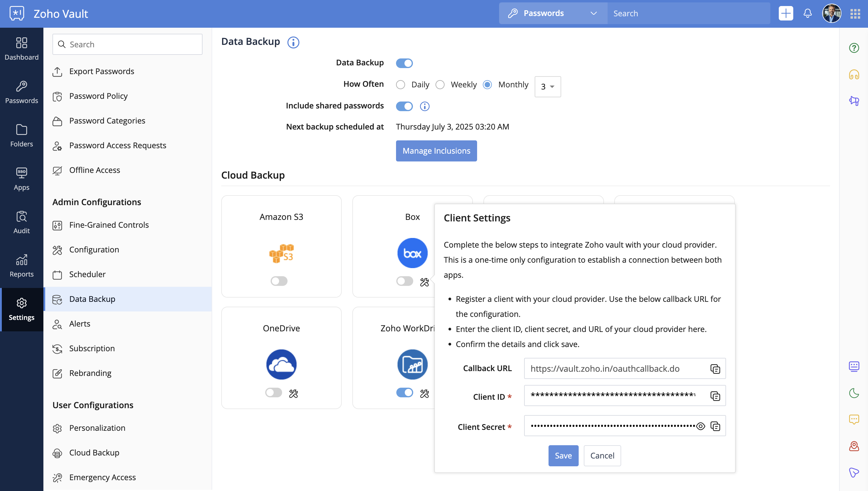Save the Client Settings
This screenshot has height=491, width=868.
pos(563,455)
